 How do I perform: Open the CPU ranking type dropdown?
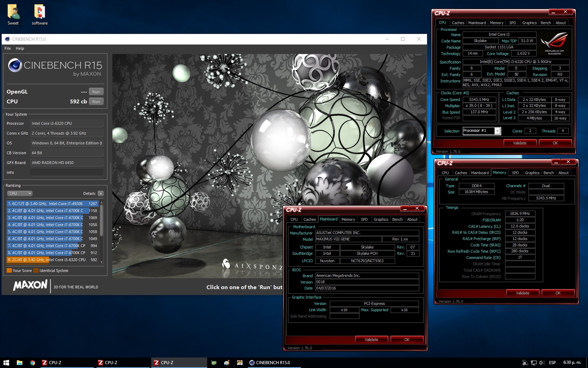point(20,193)
